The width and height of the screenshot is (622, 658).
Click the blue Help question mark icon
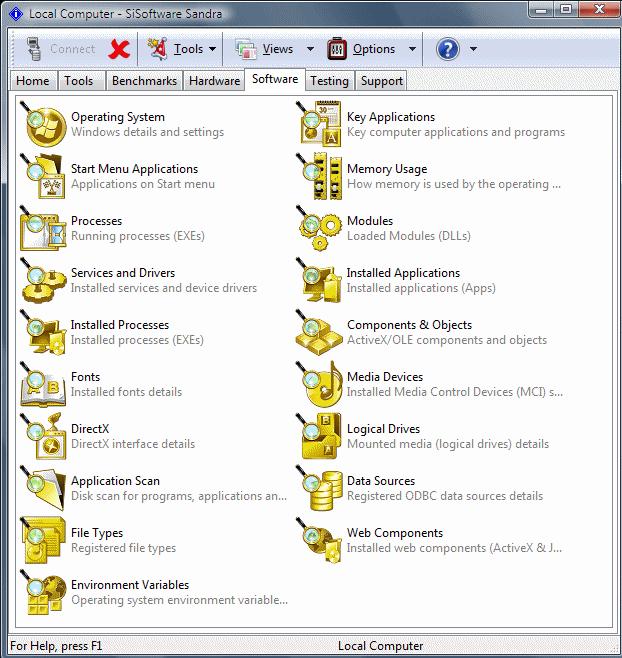[448, 49]
